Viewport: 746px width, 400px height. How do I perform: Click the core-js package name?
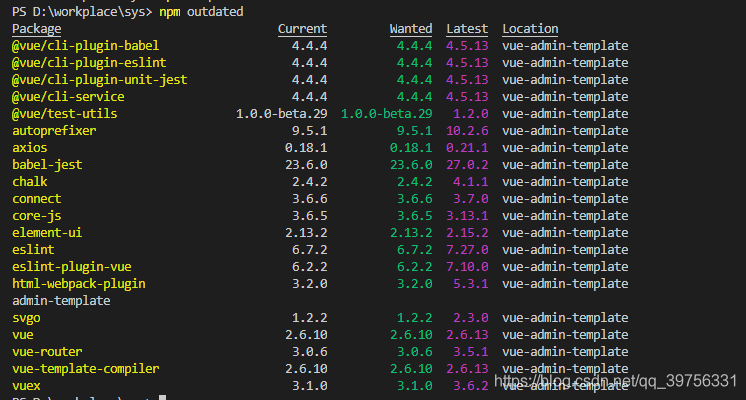(x=37, y=215)
